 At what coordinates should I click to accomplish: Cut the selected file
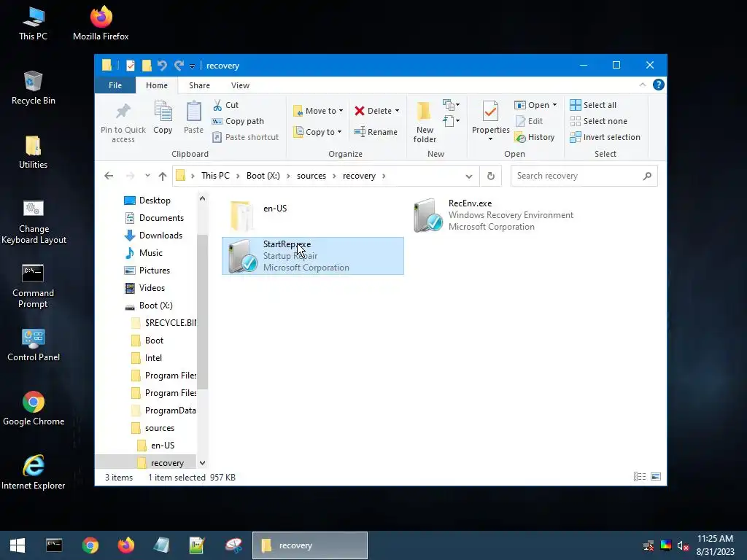[x=226, y=105]
